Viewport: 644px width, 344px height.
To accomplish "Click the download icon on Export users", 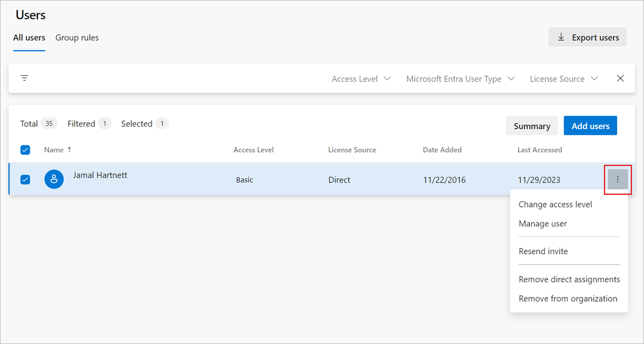I will coord(561,36).
